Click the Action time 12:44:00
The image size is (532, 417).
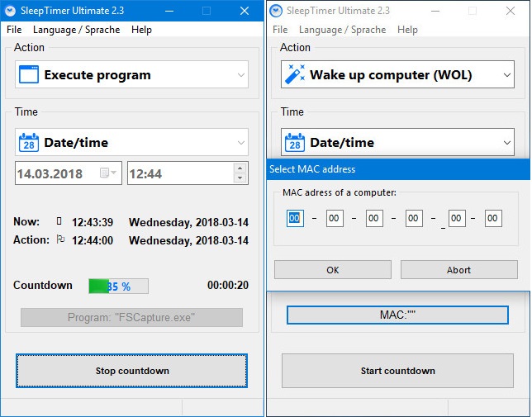[93, 240]
